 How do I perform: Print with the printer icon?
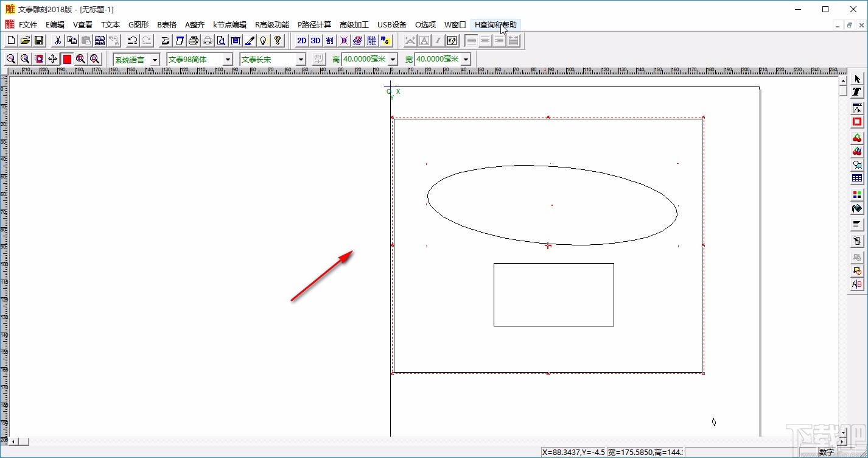(x=194, y=41)
